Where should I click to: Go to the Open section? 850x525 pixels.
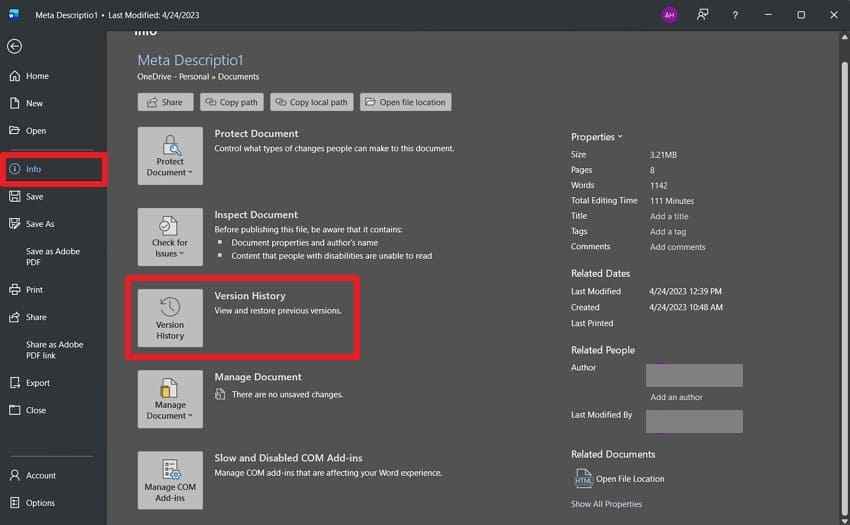coord(28,131)
